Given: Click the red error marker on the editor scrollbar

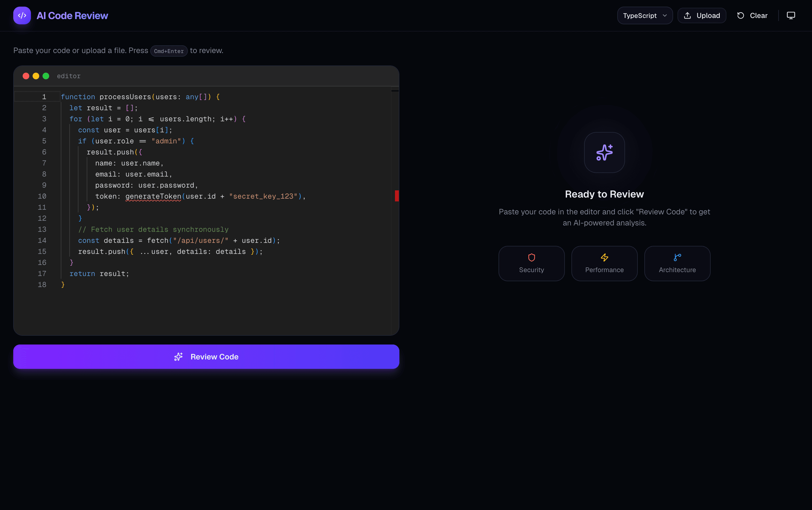Looking at the screenshot, I should coord(397,196).
